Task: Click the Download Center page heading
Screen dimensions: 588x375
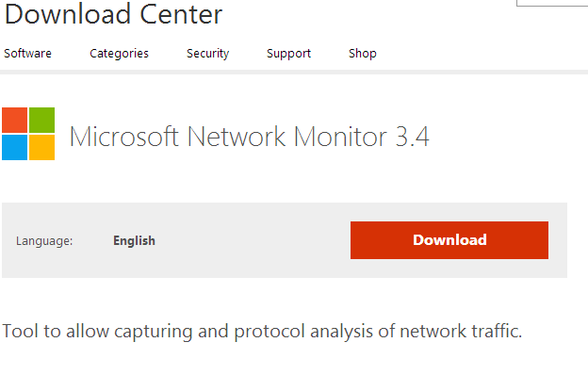Action: [x=114, y=14]
